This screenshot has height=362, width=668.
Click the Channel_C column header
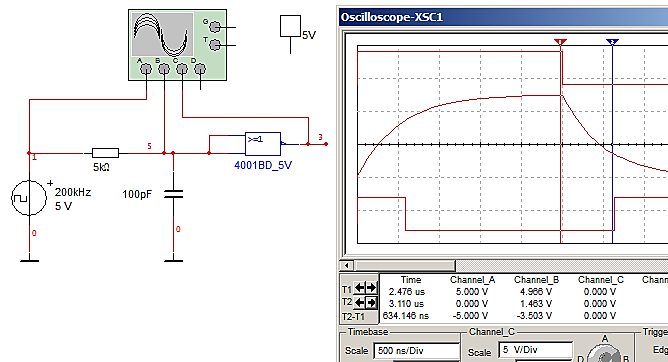(x=601, y=280)
